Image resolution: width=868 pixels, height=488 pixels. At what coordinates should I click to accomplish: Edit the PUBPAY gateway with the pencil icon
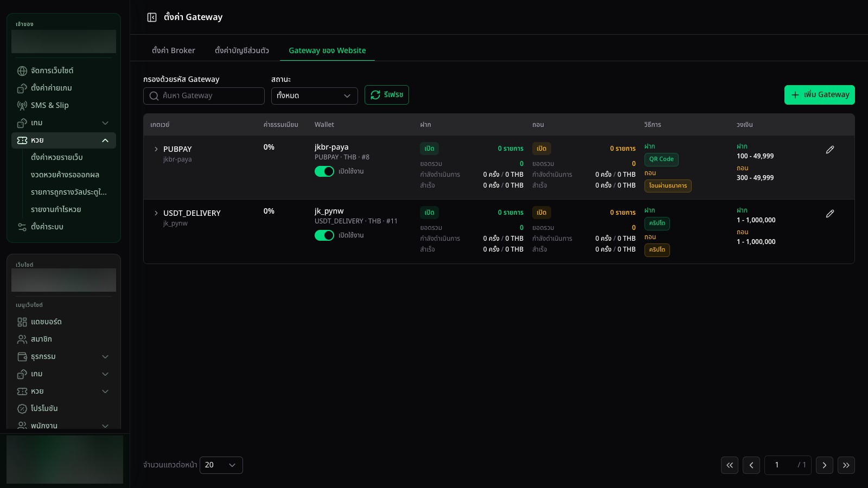click(830, 150)
